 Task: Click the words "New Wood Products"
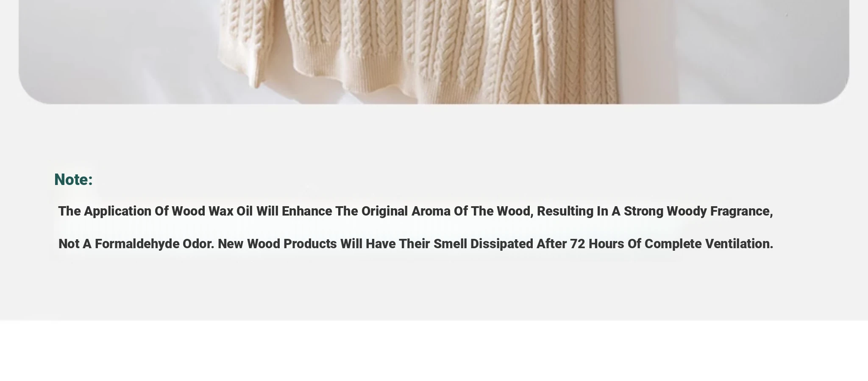(x=277, y=244)
